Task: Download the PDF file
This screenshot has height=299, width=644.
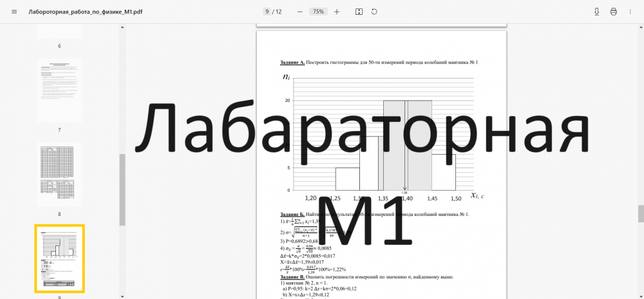Action: [597, 12]
